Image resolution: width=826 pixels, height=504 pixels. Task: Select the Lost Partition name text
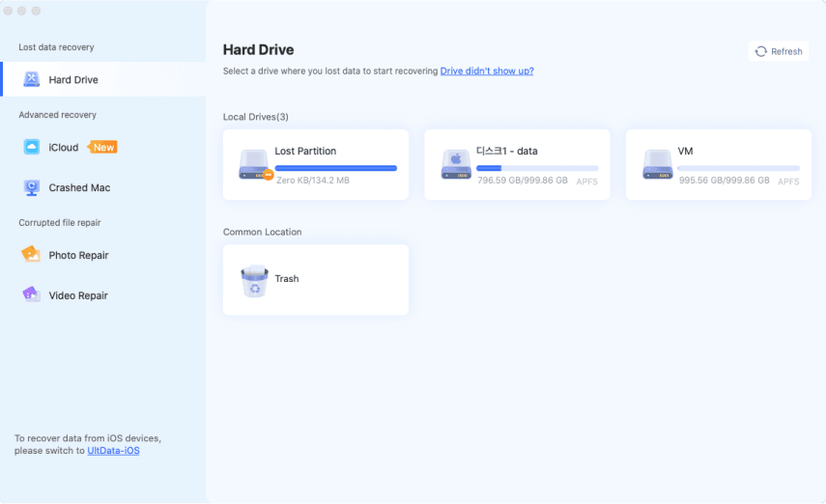pyautogui.click(x=305, y=152)
